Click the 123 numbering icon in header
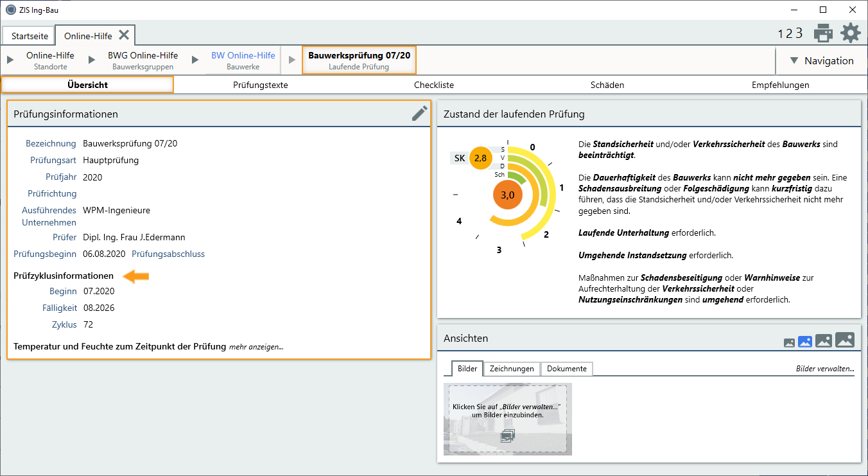The image size is (868, 476). [x=790, y=33]
